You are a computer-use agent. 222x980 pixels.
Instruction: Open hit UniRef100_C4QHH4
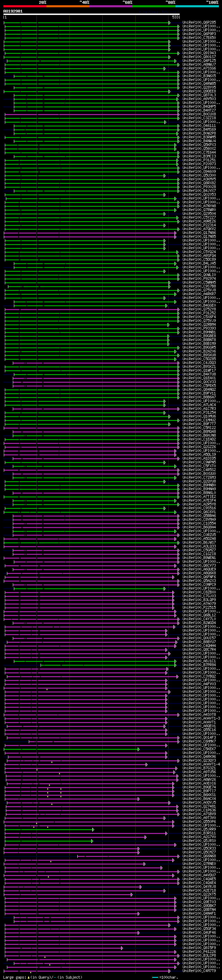pos(199,646)
